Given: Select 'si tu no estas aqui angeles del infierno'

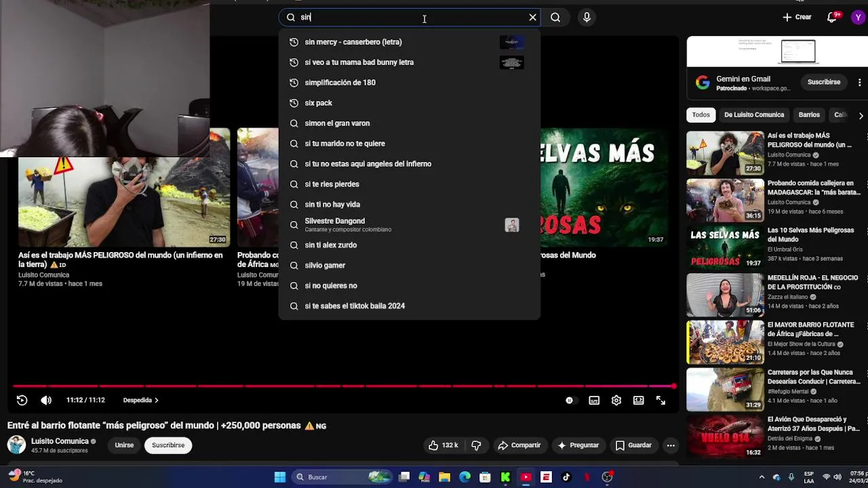Looking at the screenshot, I should (x=410, y=164).
